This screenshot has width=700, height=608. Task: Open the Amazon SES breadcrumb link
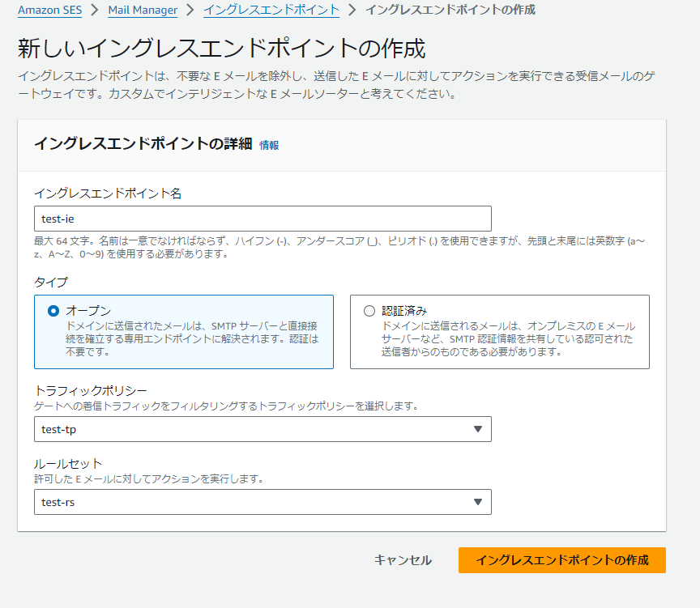(49, 10)
